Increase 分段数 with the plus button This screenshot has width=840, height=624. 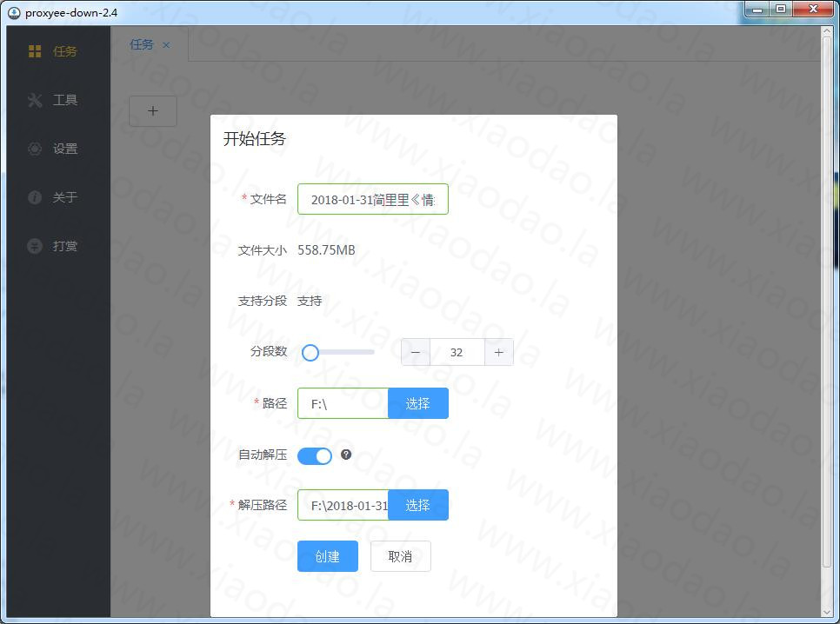pos(499,352)
